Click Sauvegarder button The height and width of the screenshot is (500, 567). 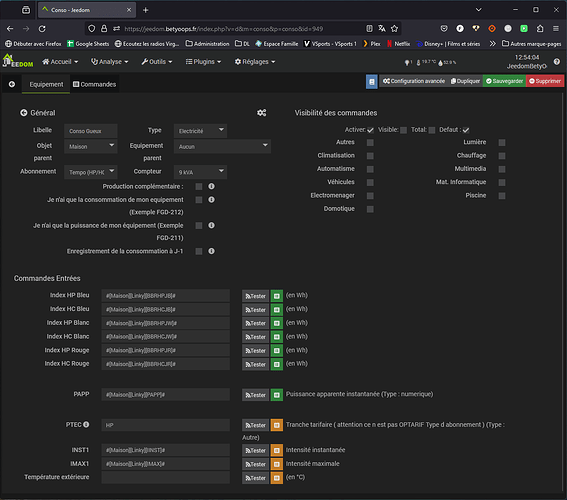(x=504, y=81)
